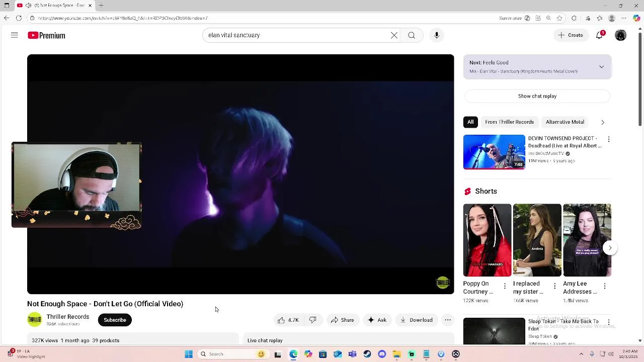Screen dimensions: 644x362
Task: Open Microsoft Store from taskbar
Action: pyautogui.click(x=323, y=354)
